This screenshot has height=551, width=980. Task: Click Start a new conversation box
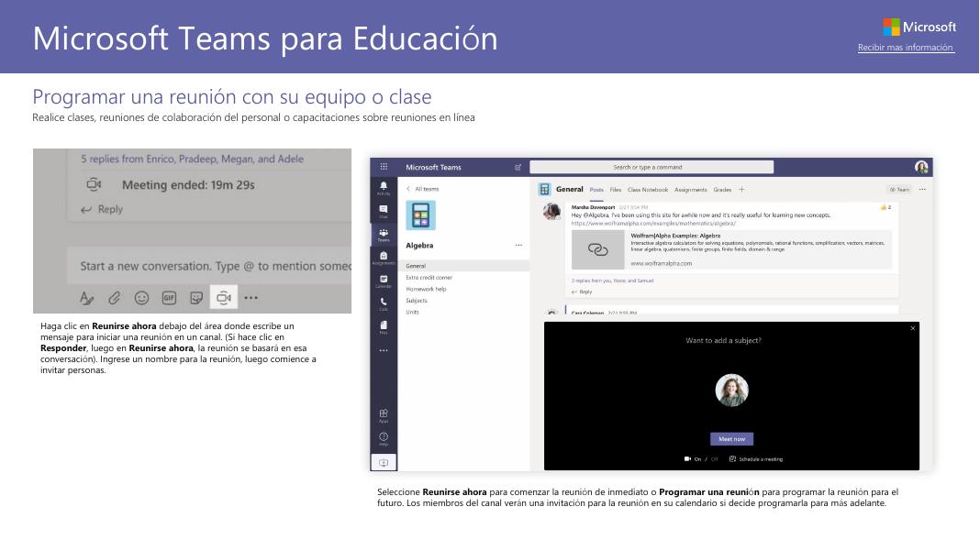point(210,266)
